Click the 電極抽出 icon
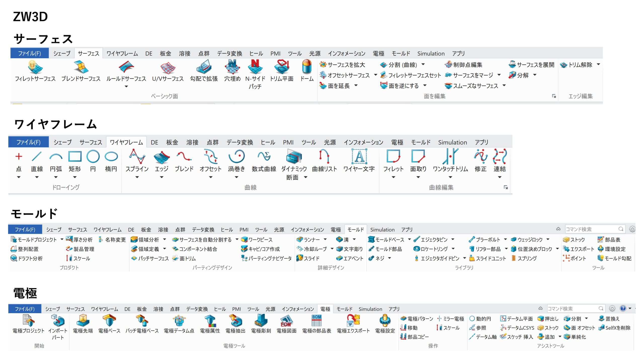This screenshot has height=362, width=644. [235, 321]
